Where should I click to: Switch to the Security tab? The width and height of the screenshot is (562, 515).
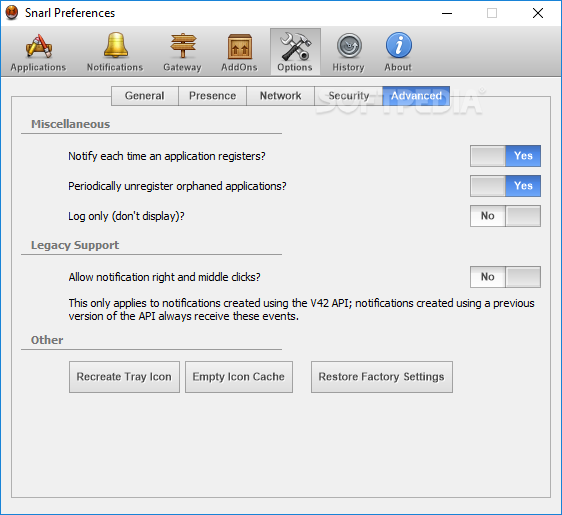pos(349,96)
